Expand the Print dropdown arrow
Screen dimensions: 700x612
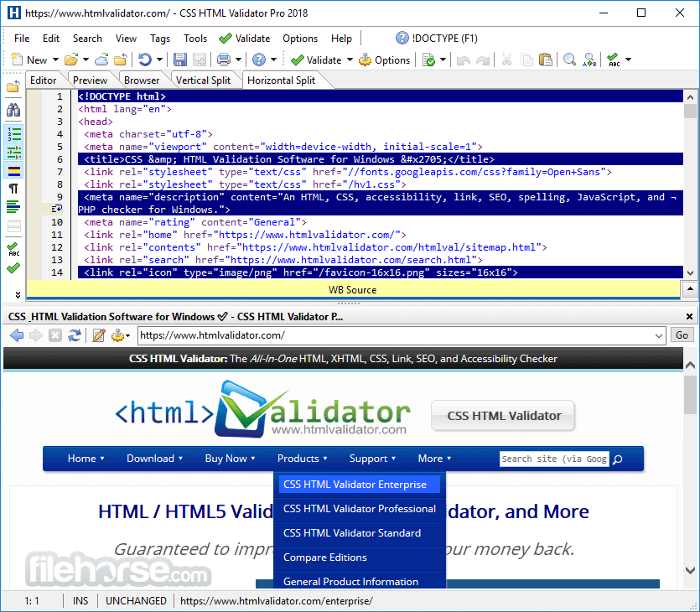tap(238, 60)
